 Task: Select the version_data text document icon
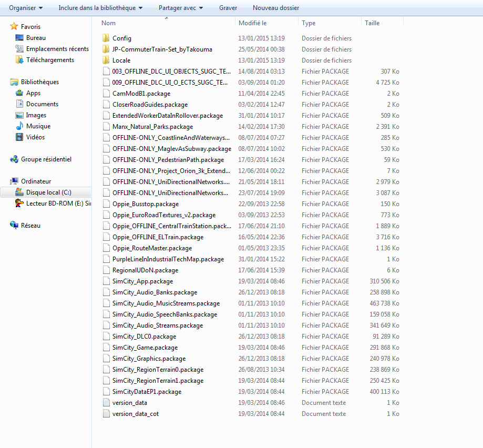coord(106,403)
